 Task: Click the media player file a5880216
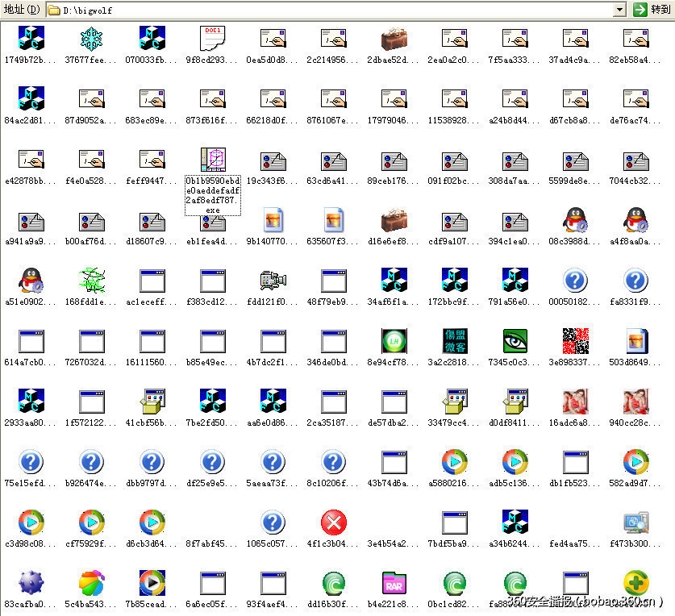click(x=454, y=462)
